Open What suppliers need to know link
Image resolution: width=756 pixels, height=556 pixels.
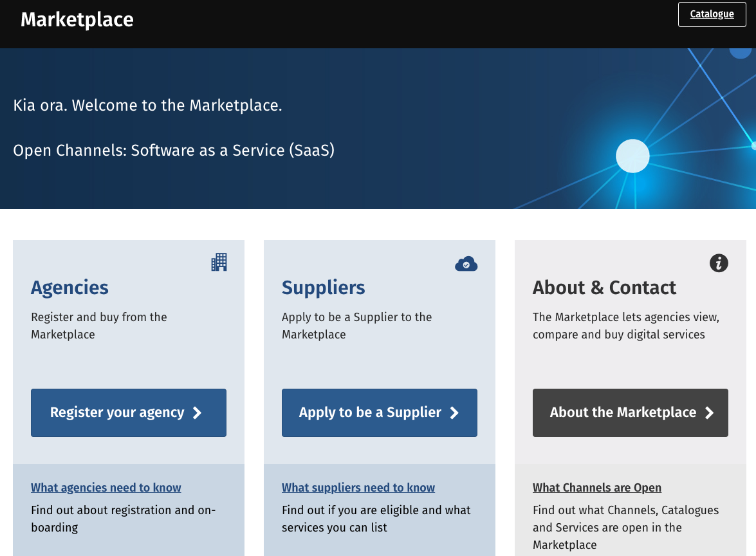click(x=358, y=488)
